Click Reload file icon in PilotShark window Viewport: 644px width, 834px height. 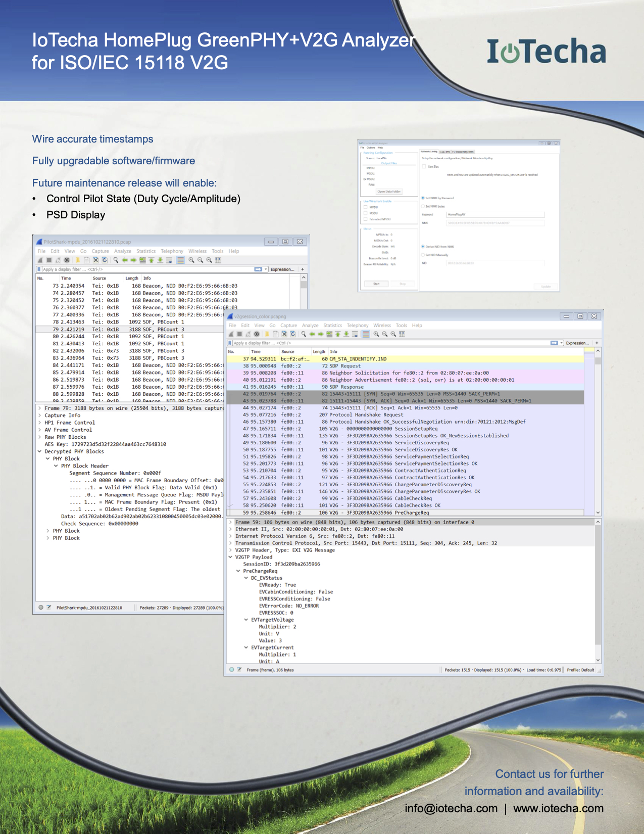tap(105, 260)
